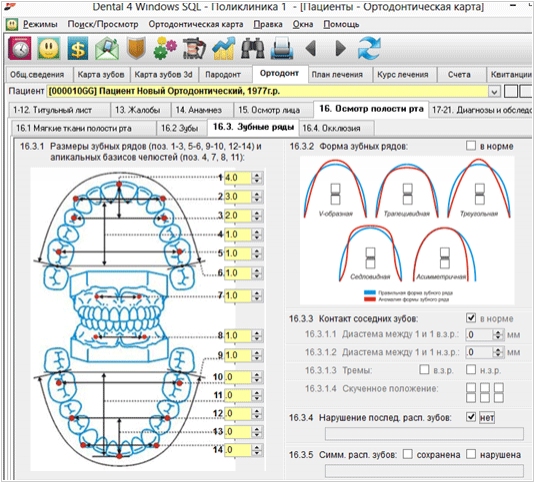Click the blue refresh arrows icon

(369, 48)
